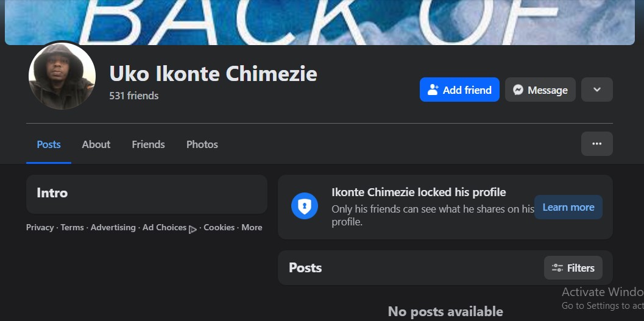Click the Add friend button
This screenshot has width=644, height=321.
click(x=459, y=90)
